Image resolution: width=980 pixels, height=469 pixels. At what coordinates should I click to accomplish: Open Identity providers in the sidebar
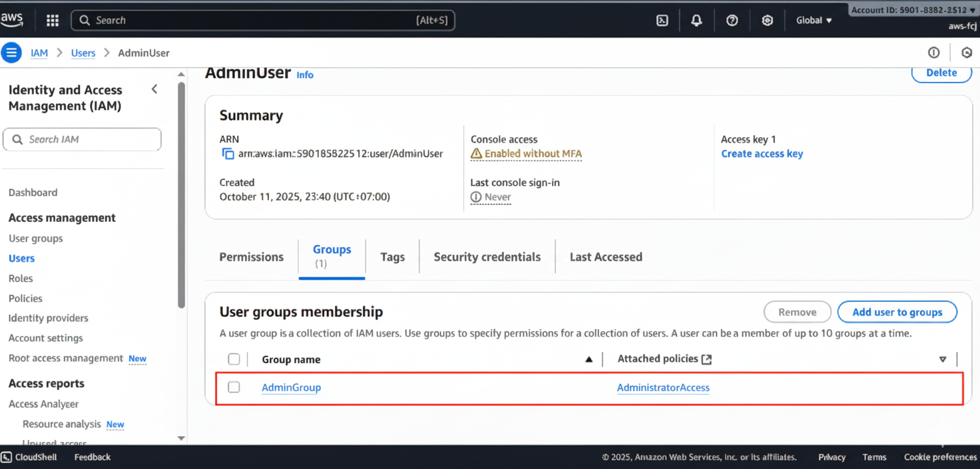click(x=49, y=318)
